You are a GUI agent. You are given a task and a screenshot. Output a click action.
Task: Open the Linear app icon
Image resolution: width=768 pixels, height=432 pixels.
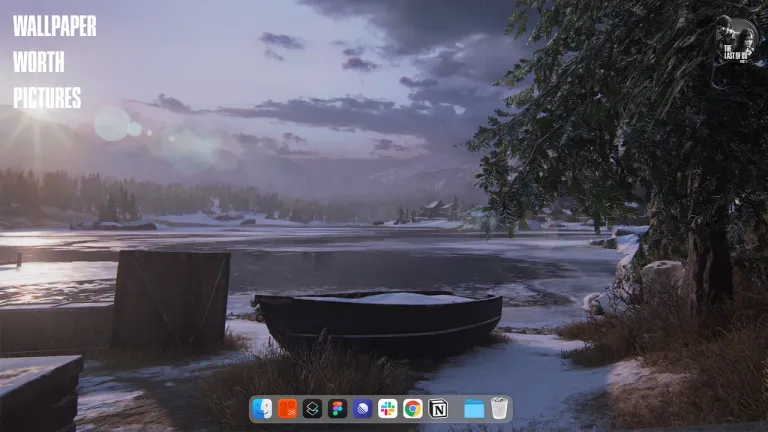click(362, 408)
